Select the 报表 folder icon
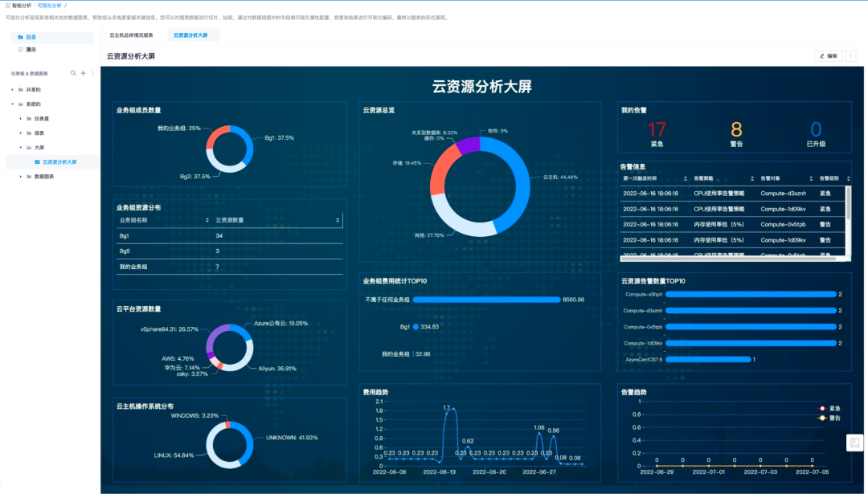868x494 pixels. (x=29, y=133)
